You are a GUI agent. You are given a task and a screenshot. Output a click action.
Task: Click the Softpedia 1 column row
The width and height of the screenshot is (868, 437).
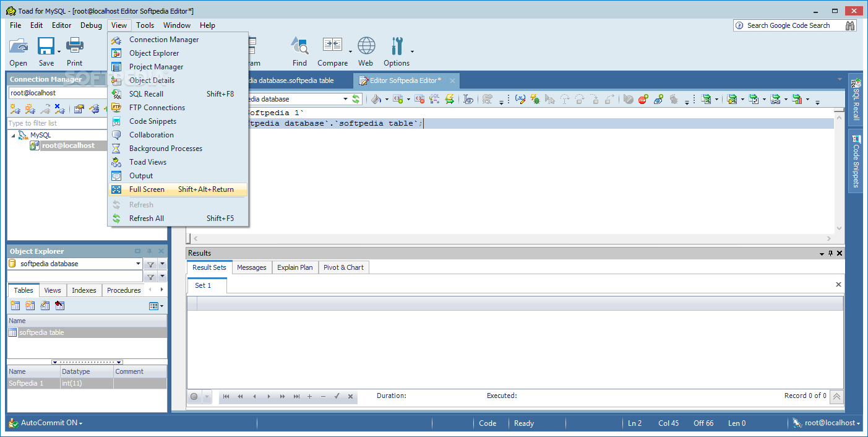tap(87, 383)
